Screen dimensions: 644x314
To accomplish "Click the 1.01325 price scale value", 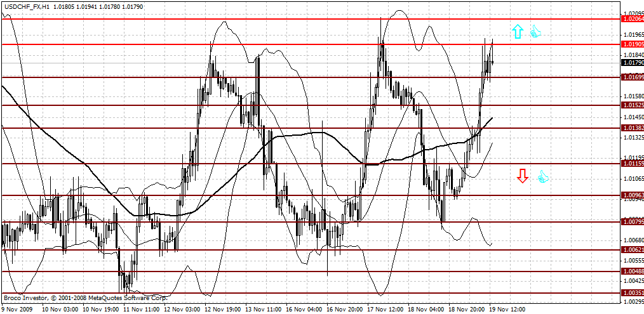I will tap(634, 137).
